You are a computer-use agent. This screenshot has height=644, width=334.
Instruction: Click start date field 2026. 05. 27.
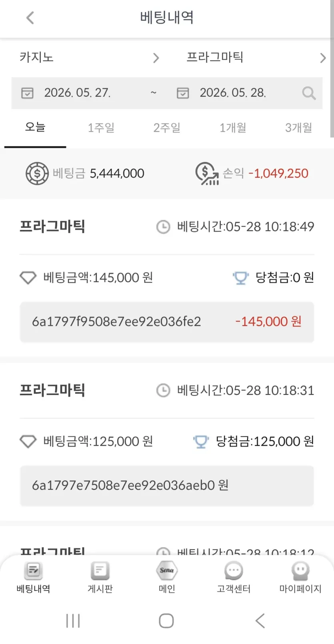click(77, 93)
